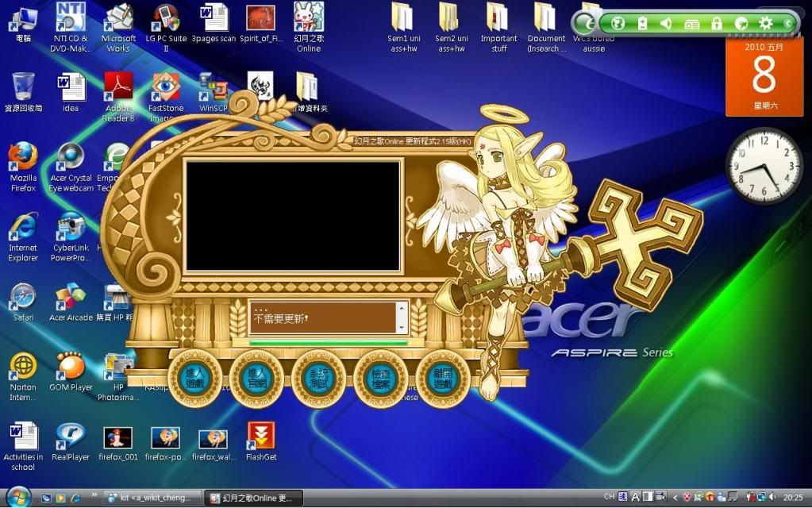The height and width of the screenshot is (508, 812).
Task: Open the CyberLink PowerProducer shortcut
Action: (x=71, y=237)
